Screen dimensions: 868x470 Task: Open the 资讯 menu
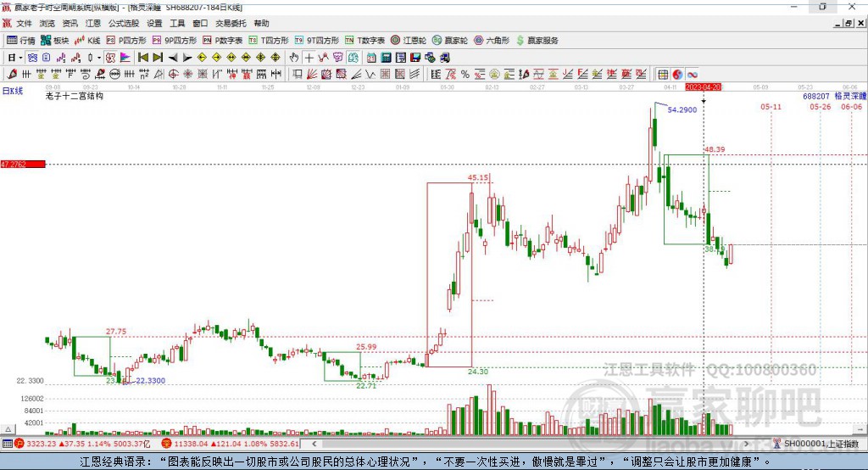tap(70, 23)
